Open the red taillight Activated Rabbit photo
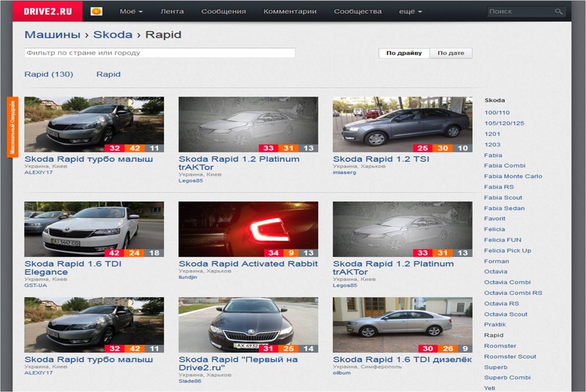Screen dimensions: 586x392 248,229
